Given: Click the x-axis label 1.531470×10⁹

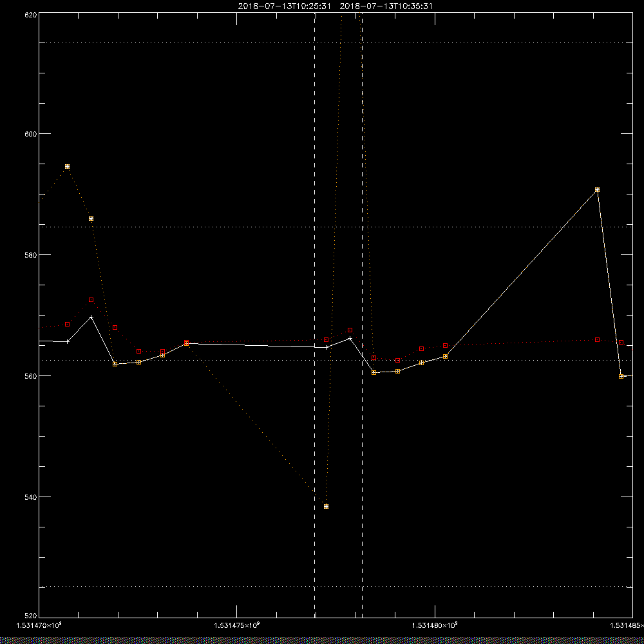Looking at the screenshot, I should click(39, 625).
